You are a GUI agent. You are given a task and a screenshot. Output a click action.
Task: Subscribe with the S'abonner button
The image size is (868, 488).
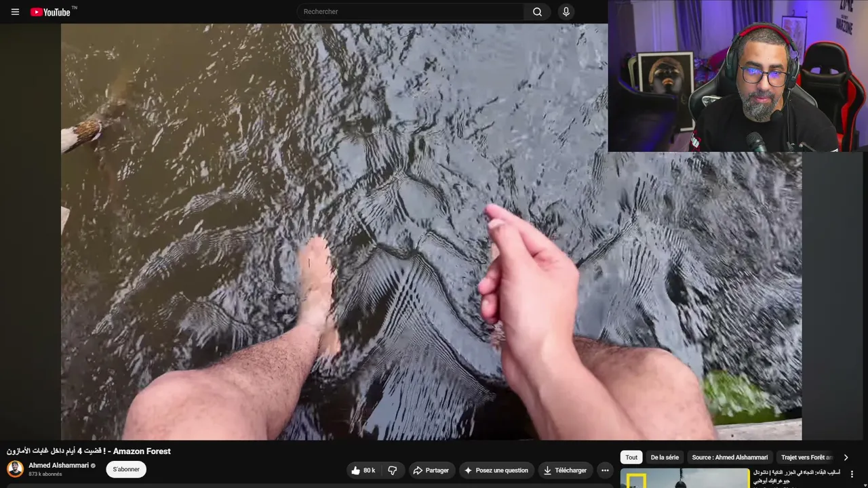pos(126,469)
